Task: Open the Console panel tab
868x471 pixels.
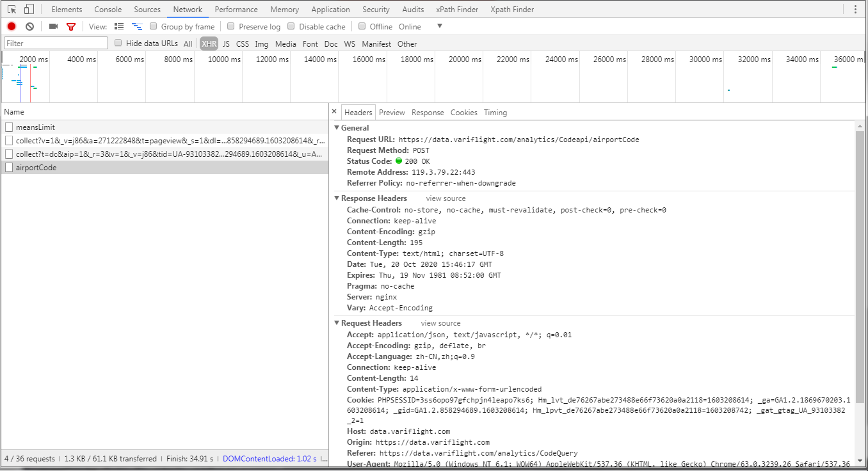Action: click(x=108, y=10)
